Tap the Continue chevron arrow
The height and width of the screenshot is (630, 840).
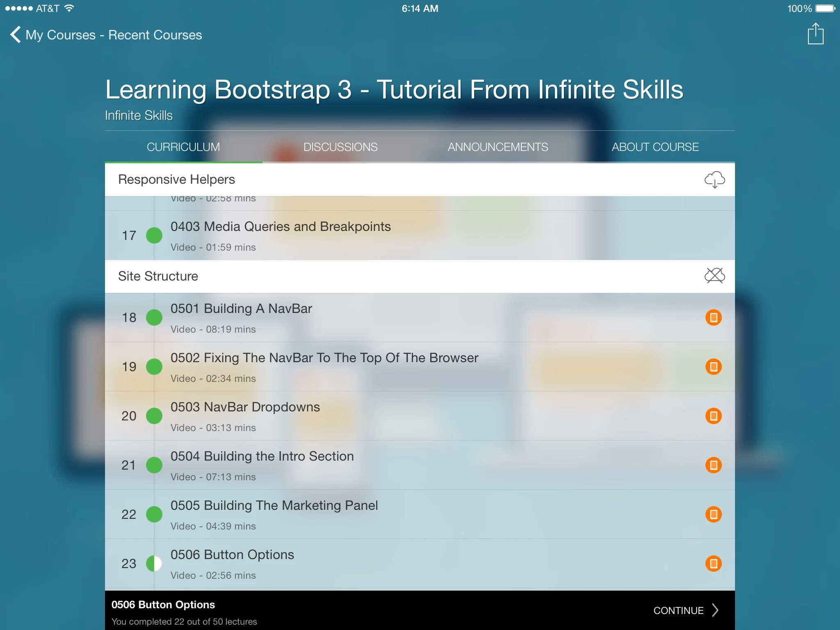click(x=715, y=610)
